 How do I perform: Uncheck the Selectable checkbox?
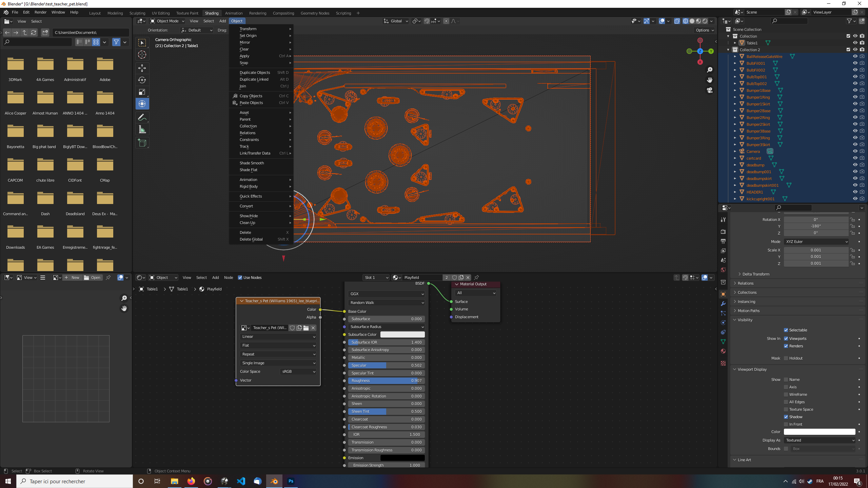[x=786, y=330]
